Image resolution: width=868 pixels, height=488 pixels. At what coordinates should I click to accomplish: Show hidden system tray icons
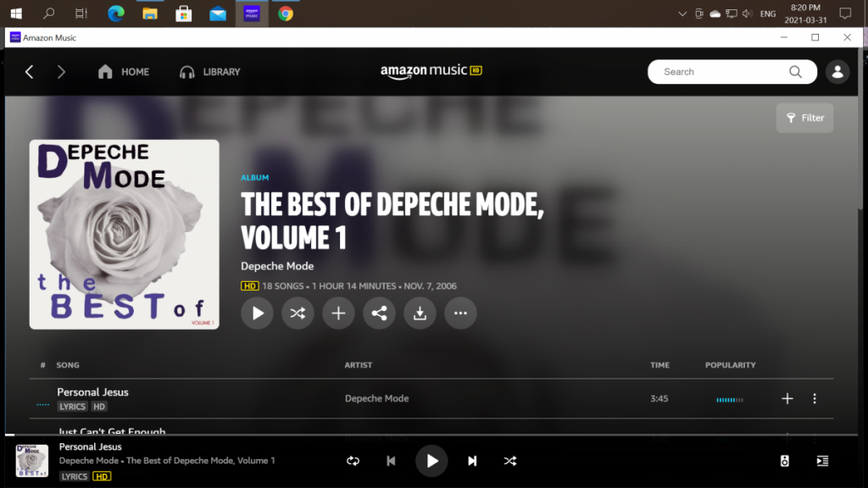tap(682, 14)
